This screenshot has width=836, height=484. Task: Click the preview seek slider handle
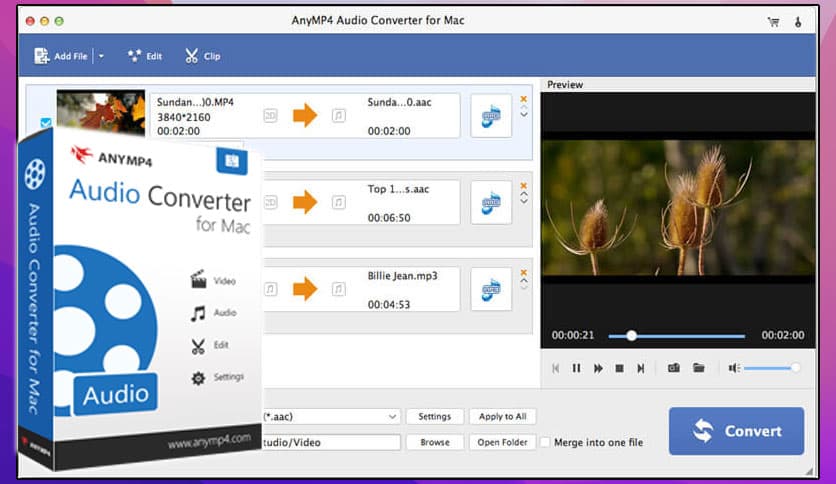click(631, 336)
